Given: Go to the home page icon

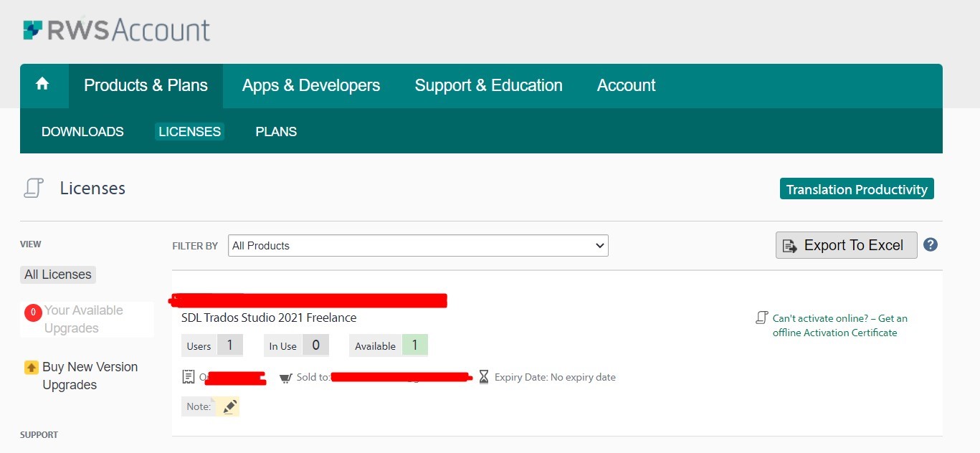Looking at the screenshot, I should click(42, 84).
